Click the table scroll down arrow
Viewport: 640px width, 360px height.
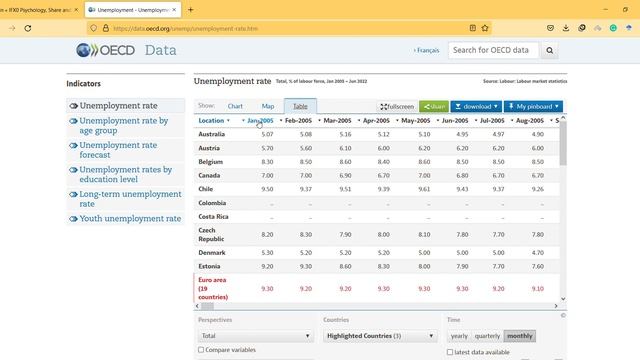[563, 299]
